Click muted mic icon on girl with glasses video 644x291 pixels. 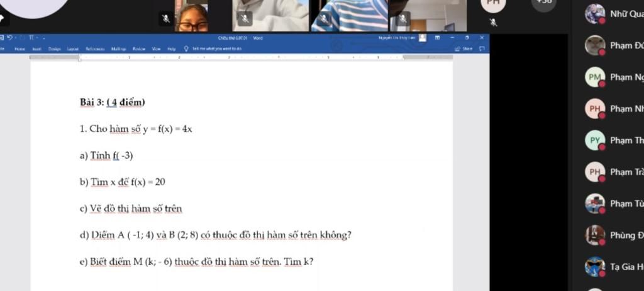(x=165, y=18)
